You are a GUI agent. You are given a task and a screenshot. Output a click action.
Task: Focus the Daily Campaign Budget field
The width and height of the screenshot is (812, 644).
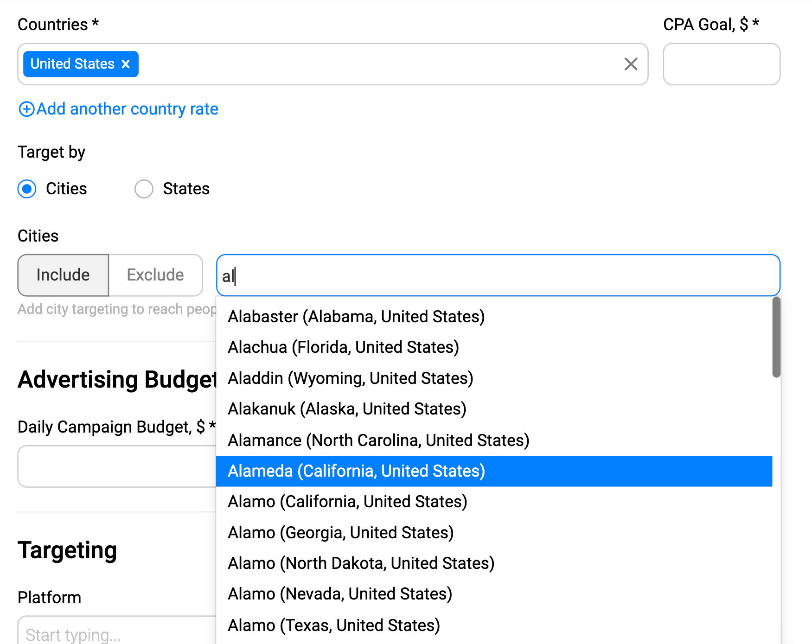(116, 466)
